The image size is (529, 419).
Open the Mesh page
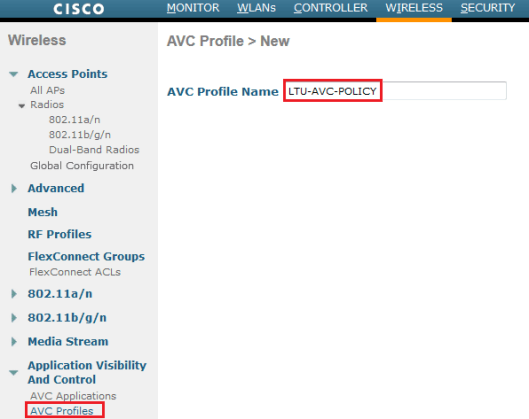tap(43, 212)
